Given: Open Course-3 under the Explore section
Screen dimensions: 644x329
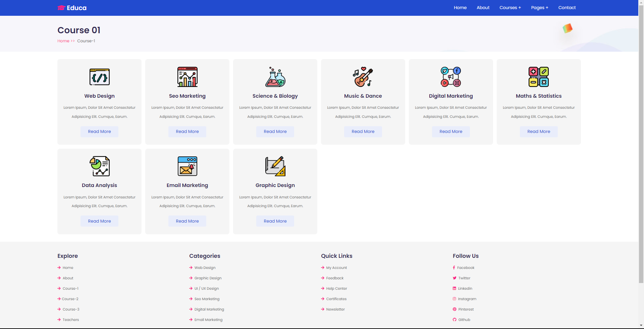Looking at the screenshot, I should 71,309.
